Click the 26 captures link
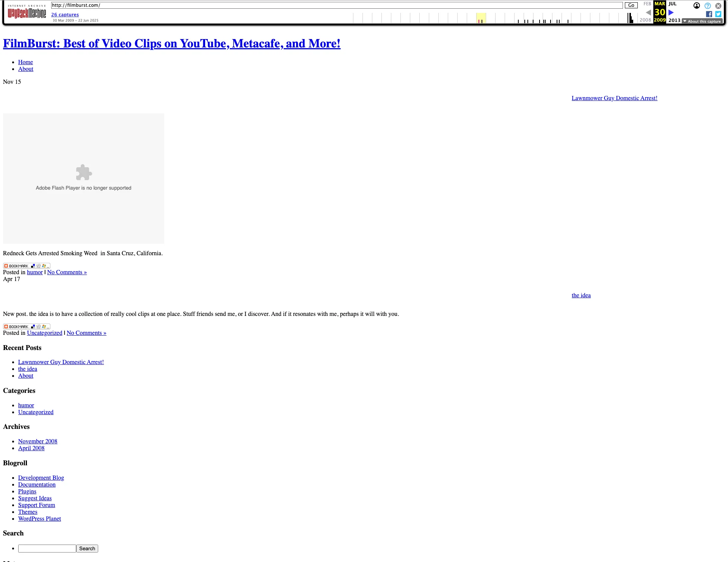 pyautogui.click(x=65, y=15)
